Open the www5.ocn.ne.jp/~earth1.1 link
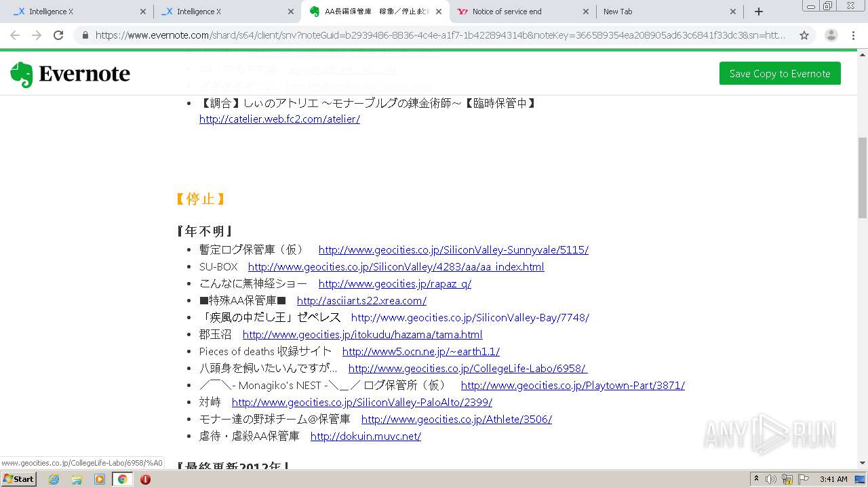Image resolution: width=868 pixels, height=488 pixels. [421, 351]
